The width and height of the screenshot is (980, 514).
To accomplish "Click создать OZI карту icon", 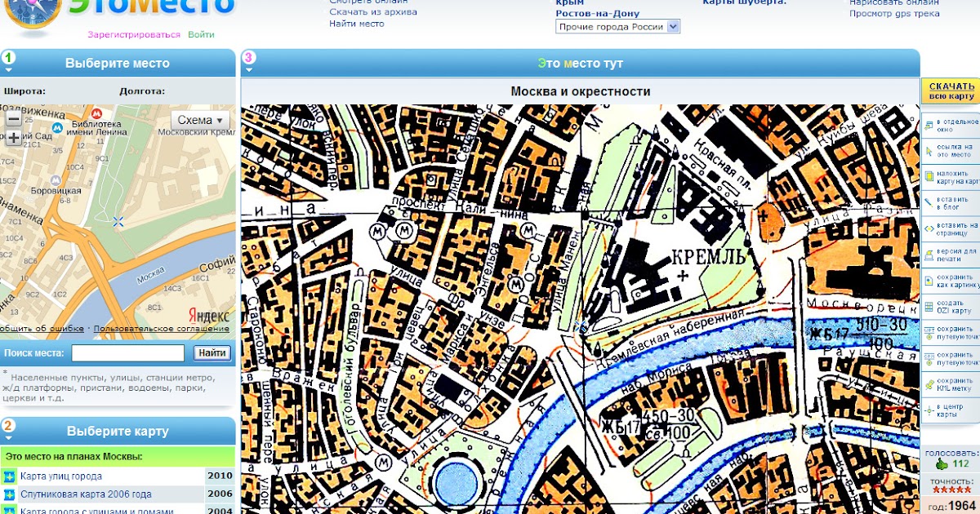I will (x=929, y=306).
